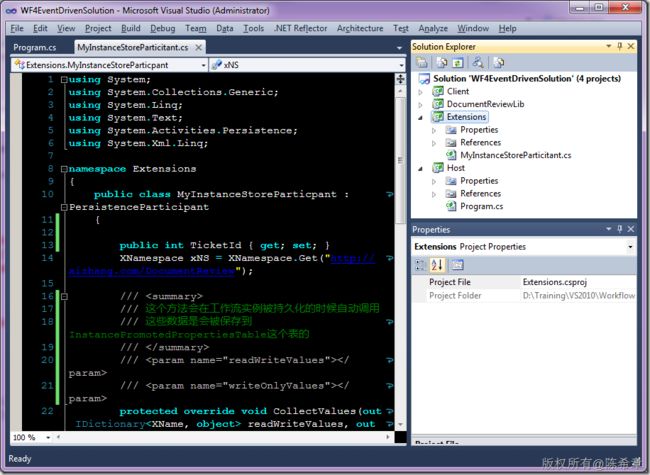Open the Extensions Project Properties object dropdown
This screenshot has height=475, width=650.
(630, 247)
